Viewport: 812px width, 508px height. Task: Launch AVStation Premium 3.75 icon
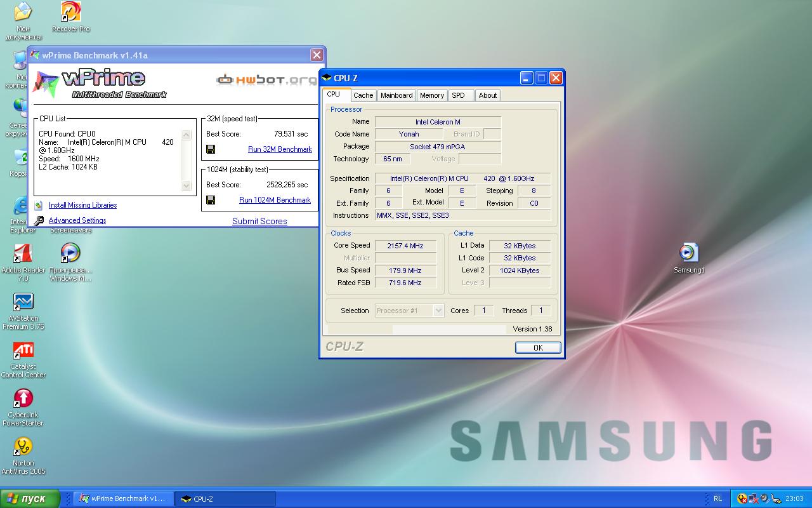23,311
